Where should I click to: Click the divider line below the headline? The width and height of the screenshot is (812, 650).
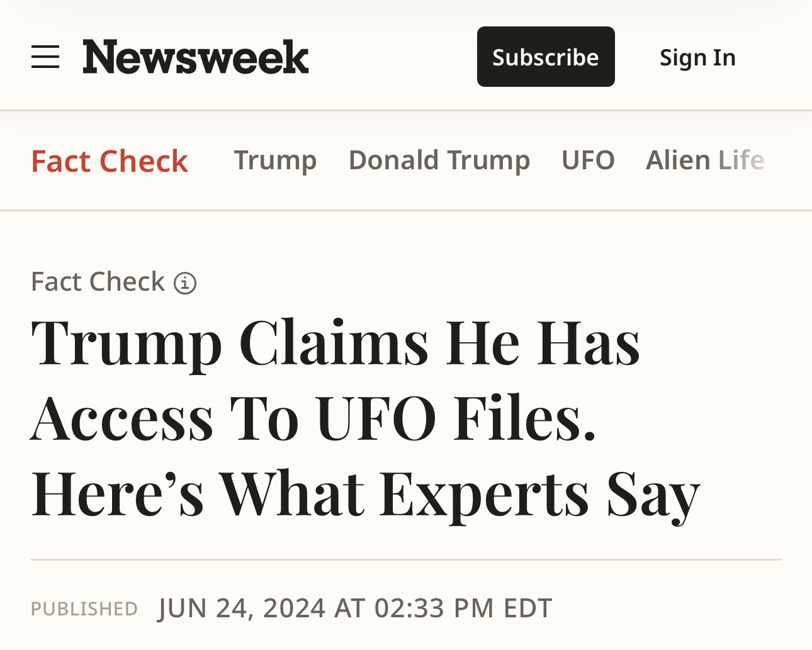pos(406,559)
